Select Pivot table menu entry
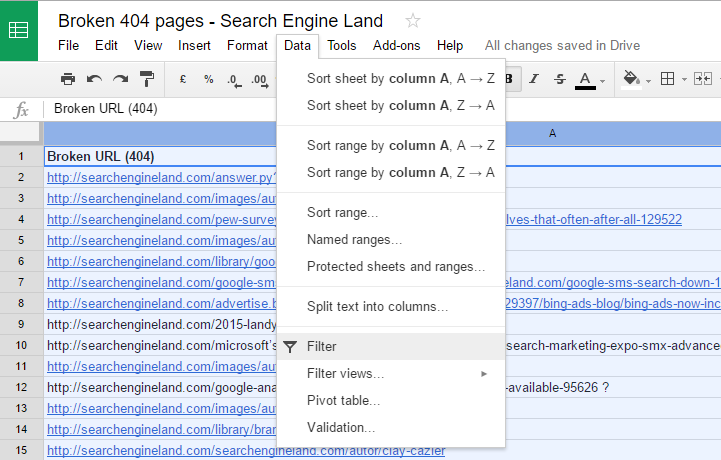This screenshot has height=460, width=721. click(343, 400)
